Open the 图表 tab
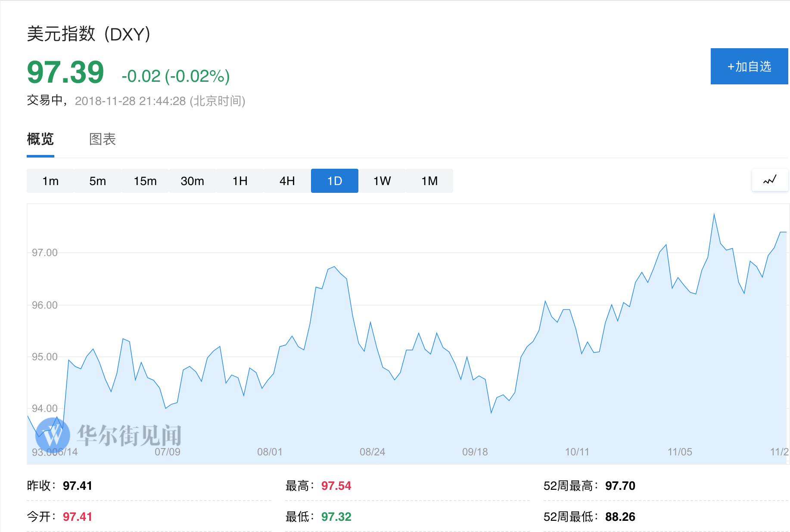This screenshot has width=790, height=532. pos(103,139)
